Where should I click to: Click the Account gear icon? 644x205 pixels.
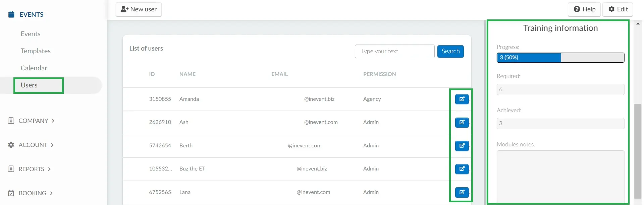coord(11,145)
